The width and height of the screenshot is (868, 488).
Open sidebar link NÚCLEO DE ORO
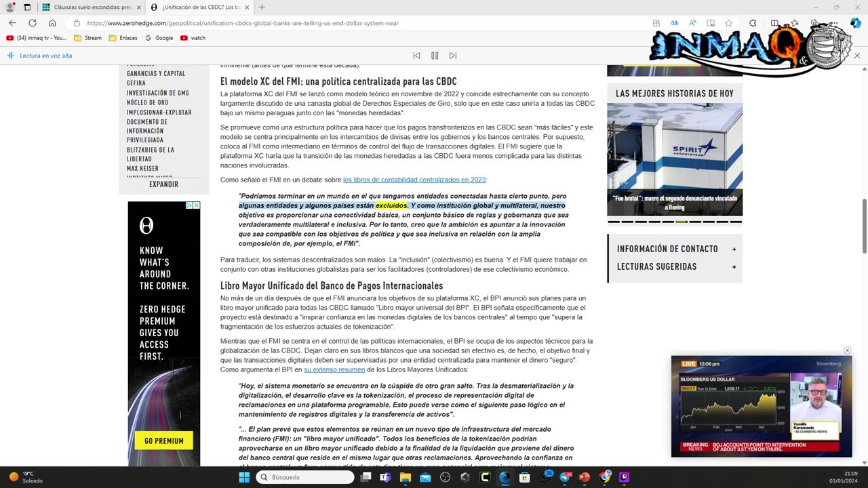pos(147,102)
